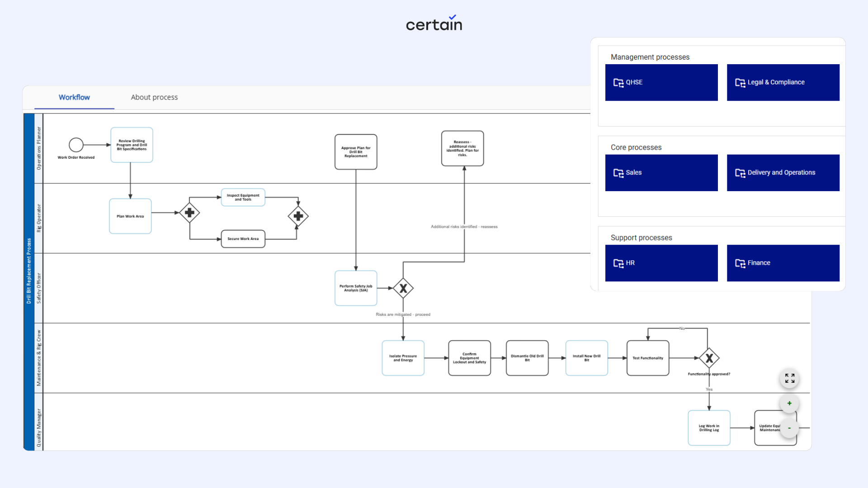Zoom out with the minus button
This screenshot has height=488, width=868.
pyautogui.click(x=789, y=428)
